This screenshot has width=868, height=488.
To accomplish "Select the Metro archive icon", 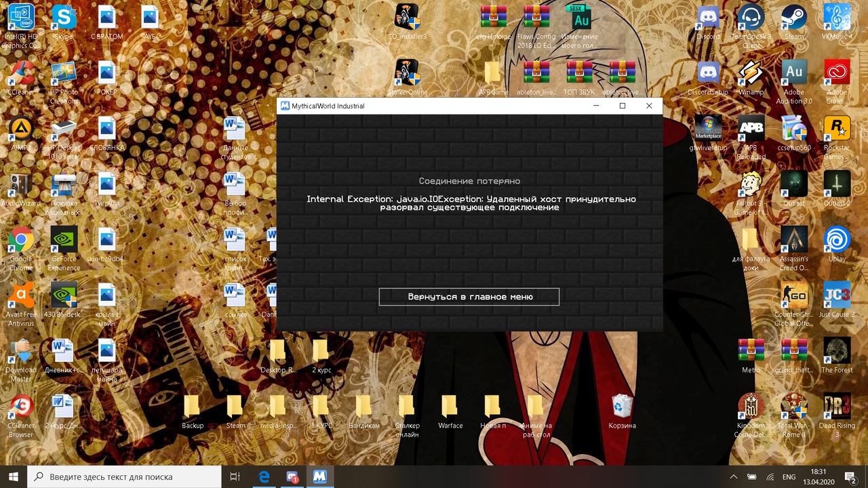I will pos(751,356).
